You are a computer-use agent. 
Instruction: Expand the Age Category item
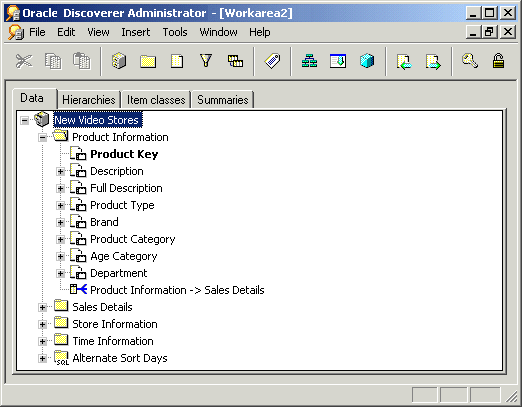(x=61, y=257)
